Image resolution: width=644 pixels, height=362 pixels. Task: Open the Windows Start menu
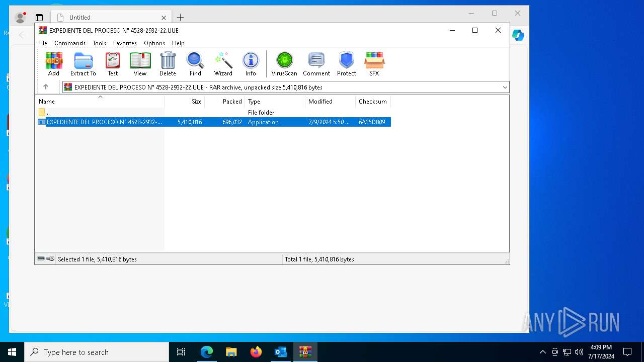pos(12,352)
